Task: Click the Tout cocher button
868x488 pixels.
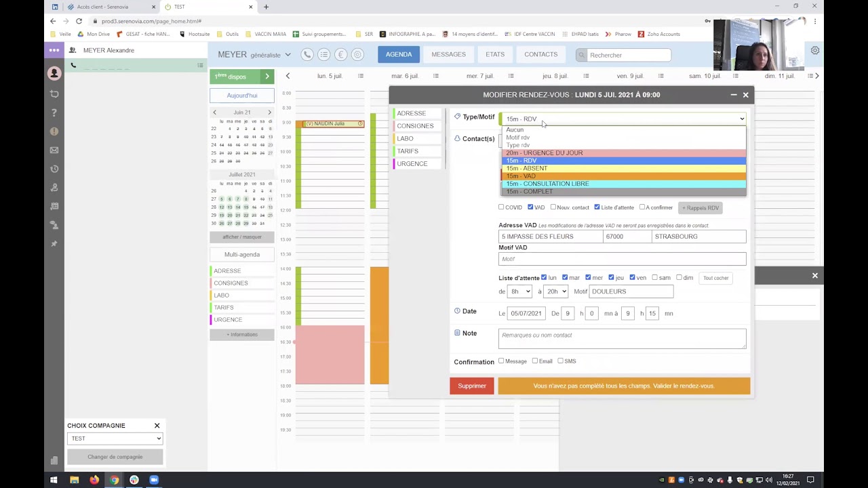Action: 716,278
